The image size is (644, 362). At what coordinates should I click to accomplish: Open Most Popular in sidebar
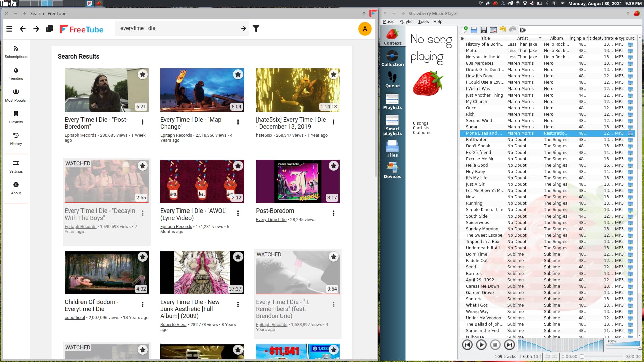pos(16,96)
